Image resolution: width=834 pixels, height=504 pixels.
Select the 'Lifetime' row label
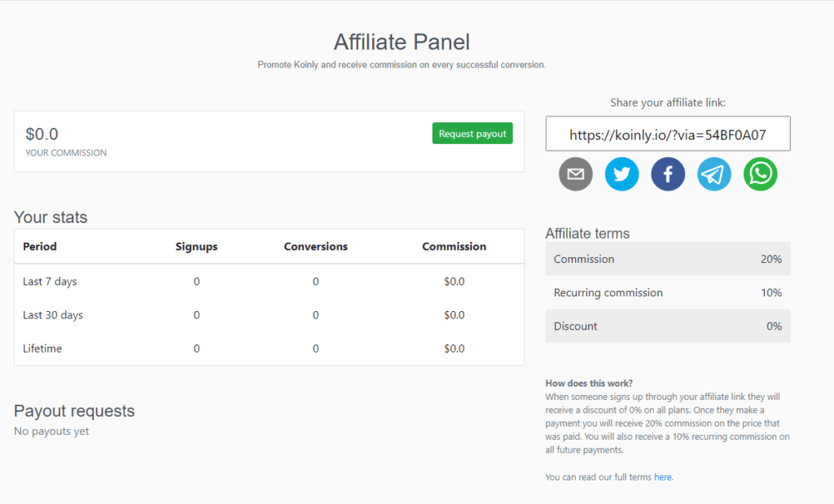[x=42, y=348]
